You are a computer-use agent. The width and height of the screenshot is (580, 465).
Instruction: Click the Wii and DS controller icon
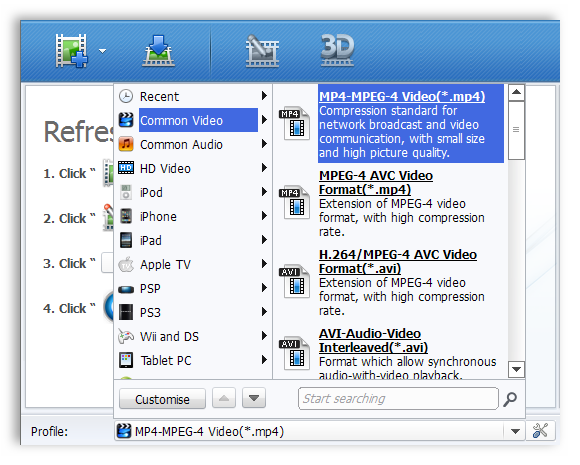(x=126, y=336)
